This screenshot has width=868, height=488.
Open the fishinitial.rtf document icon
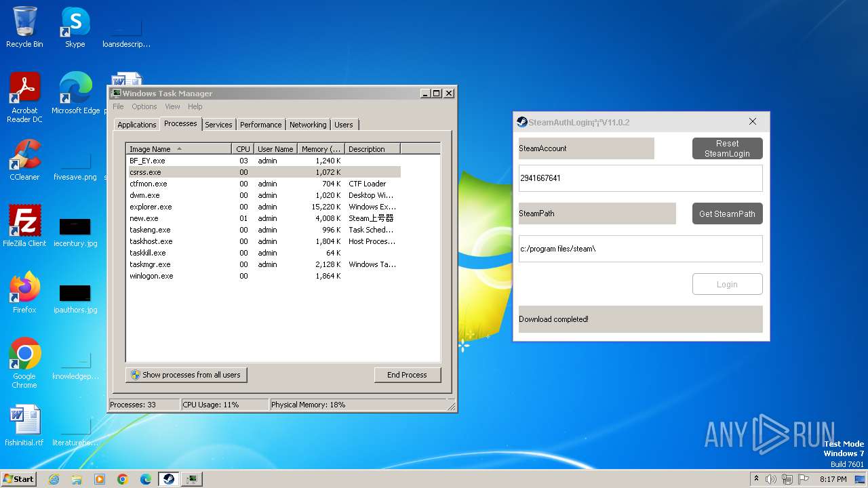click(24, 426)
